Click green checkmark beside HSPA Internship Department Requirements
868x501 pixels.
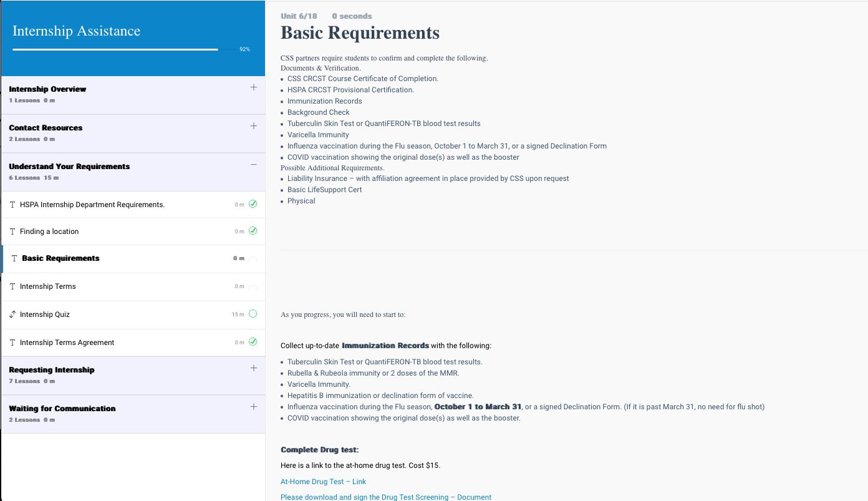(253, 204)
